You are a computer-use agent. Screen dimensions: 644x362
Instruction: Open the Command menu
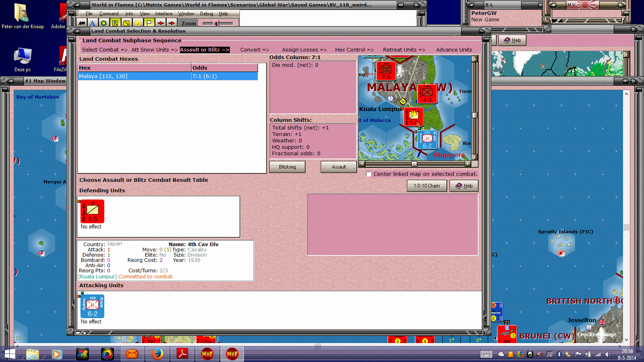[x=109, y=14]
